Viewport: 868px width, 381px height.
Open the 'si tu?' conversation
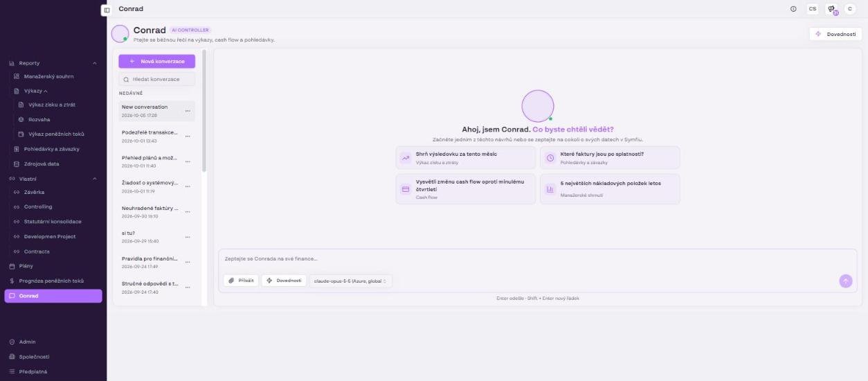point(149,237)
